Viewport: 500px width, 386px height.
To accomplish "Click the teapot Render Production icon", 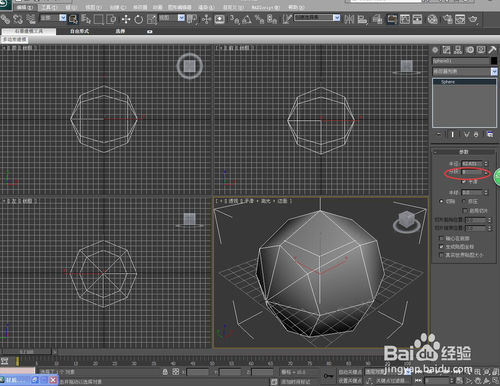I will coord(473,19).
